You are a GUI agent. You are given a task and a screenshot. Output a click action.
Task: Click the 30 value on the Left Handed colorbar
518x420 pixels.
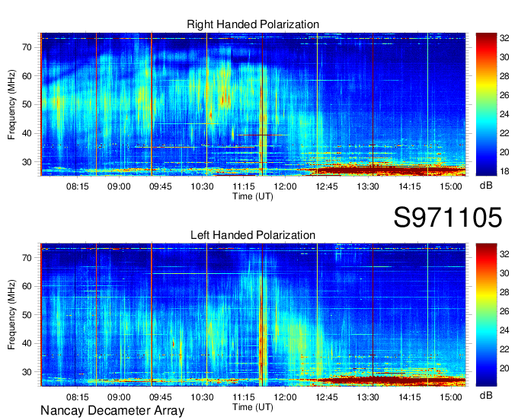click(504, 273)
